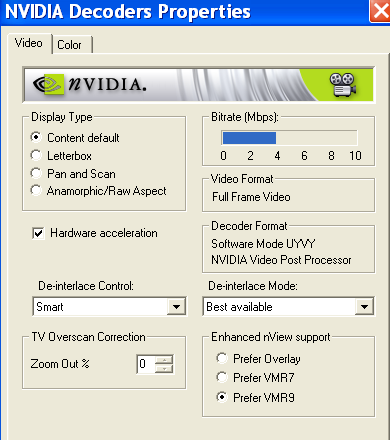
Task: Click the 'Software Mode UYVY' text
Action: coord(263,244)
